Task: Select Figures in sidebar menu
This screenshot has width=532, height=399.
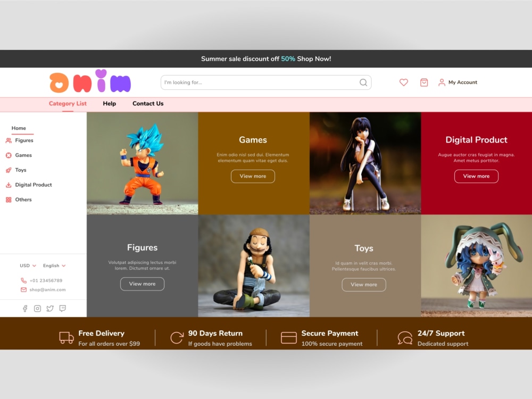Action: (24, 140)
